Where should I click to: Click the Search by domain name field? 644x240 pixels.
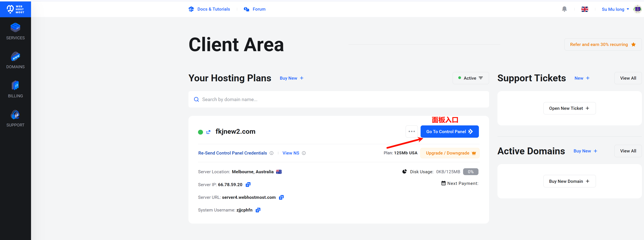tap(339, 99)
